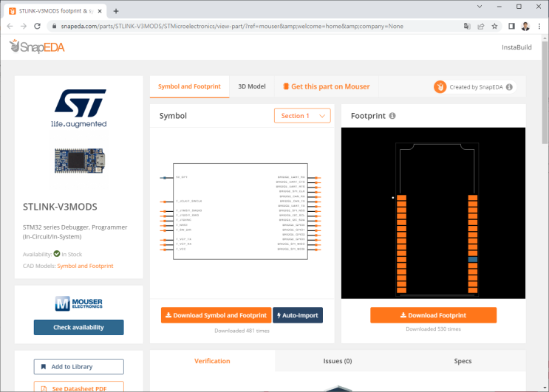Click the Footprint info icon
This screenshot has height=392, width=549.
(x=392, y=116)
